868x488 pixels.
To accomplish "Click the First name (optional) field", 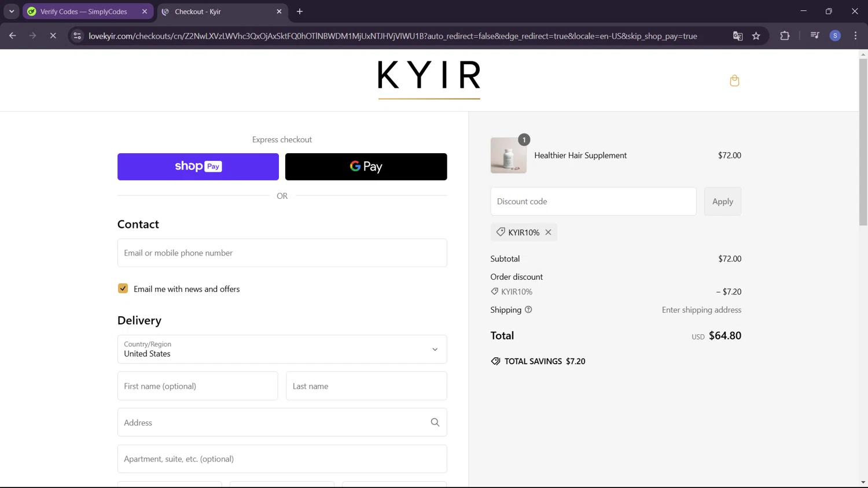I will pyautogui.click(x=198, y=386).
